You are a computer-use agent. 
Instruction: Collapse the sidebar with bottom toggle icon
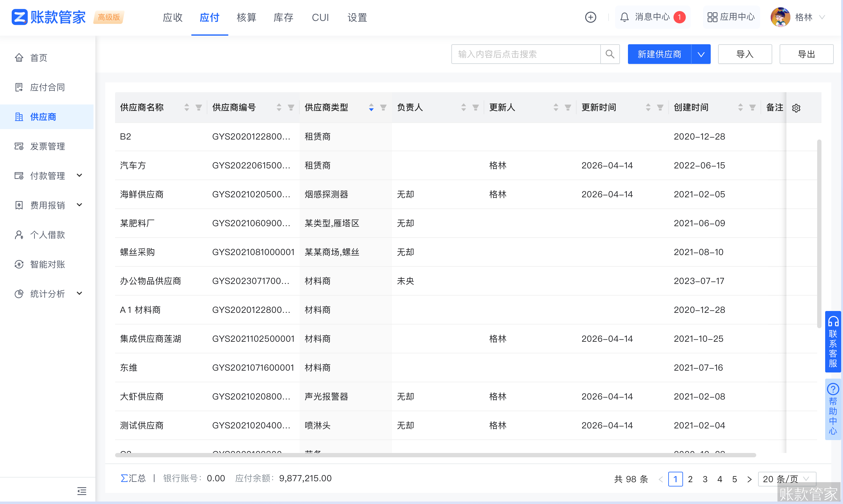82,491
